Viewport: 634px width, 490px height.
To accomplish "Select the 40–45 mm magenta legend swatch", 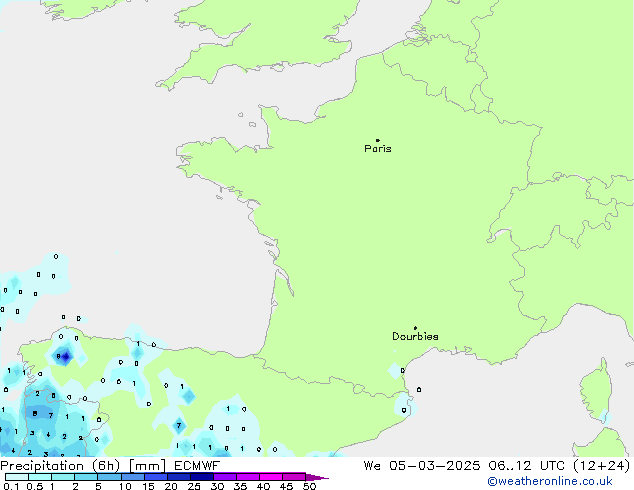I will pyautogui.click(x=271, y=477).
